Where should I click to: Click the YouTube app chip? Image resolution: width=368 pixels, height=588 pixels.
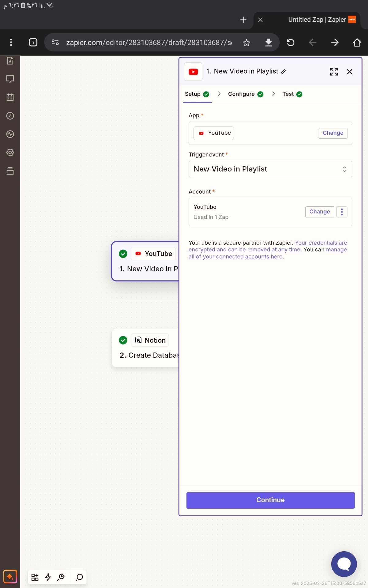(x=214, y=133)
